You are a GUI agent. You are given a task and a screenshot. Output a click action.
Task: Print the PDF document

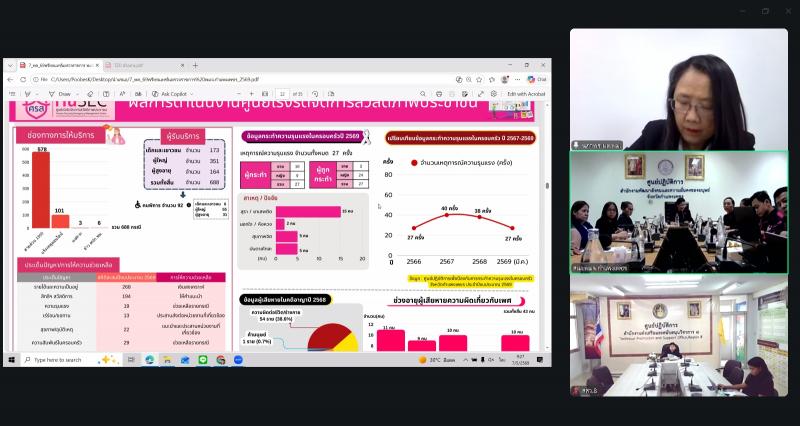439,94
